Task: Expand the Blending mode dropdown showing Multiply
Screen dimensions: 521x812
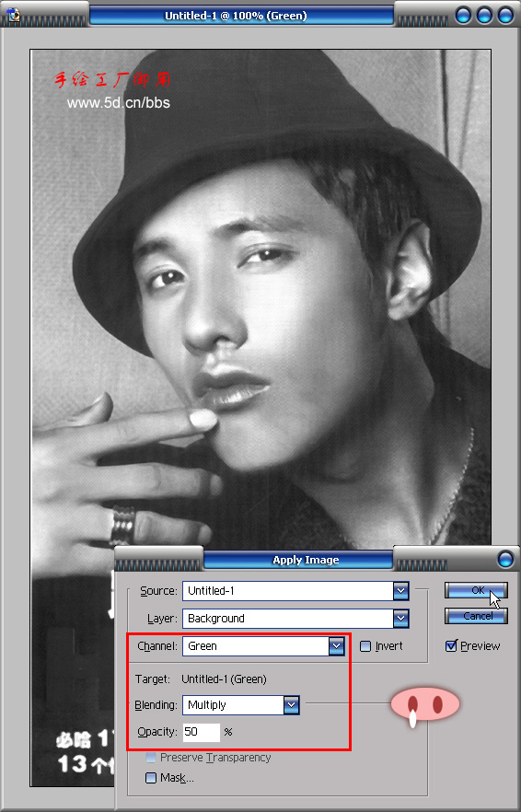Action: tap(291, 705)
